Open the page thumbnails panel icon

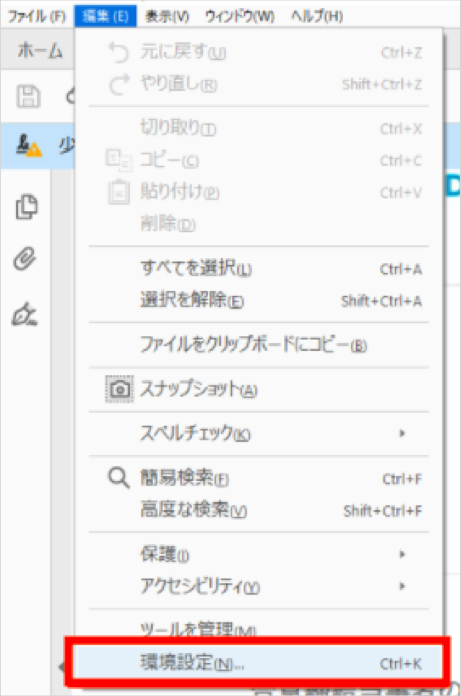(27, 206)
